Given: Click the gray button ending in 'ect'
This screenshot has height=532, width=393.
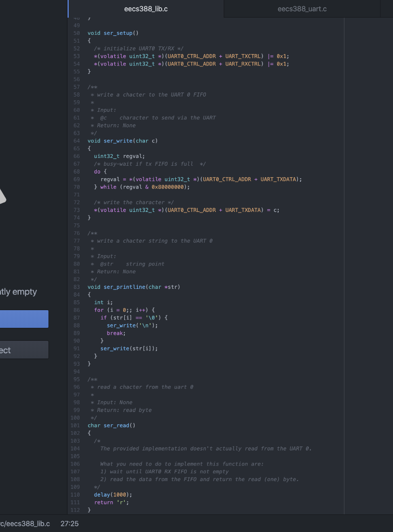Looking at the screenshot, I should point(24,350).
